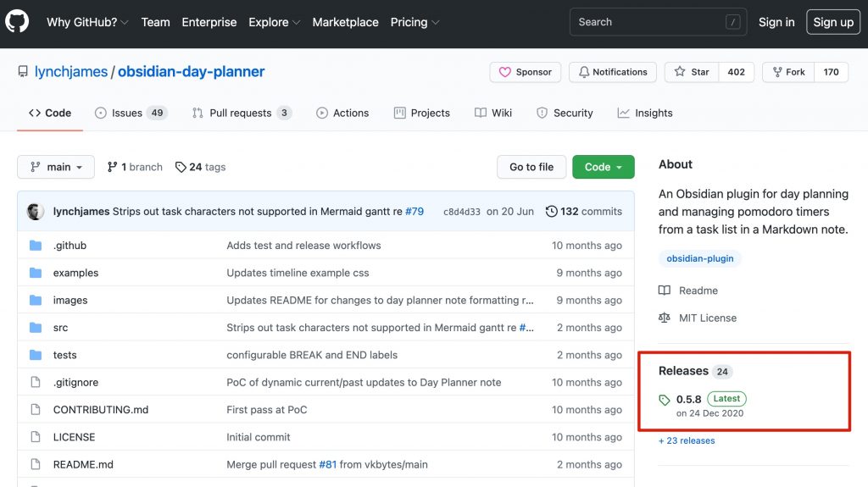Switch to the Insights tab
Screen dimensions: 868x487
click(x=645, y=113)
